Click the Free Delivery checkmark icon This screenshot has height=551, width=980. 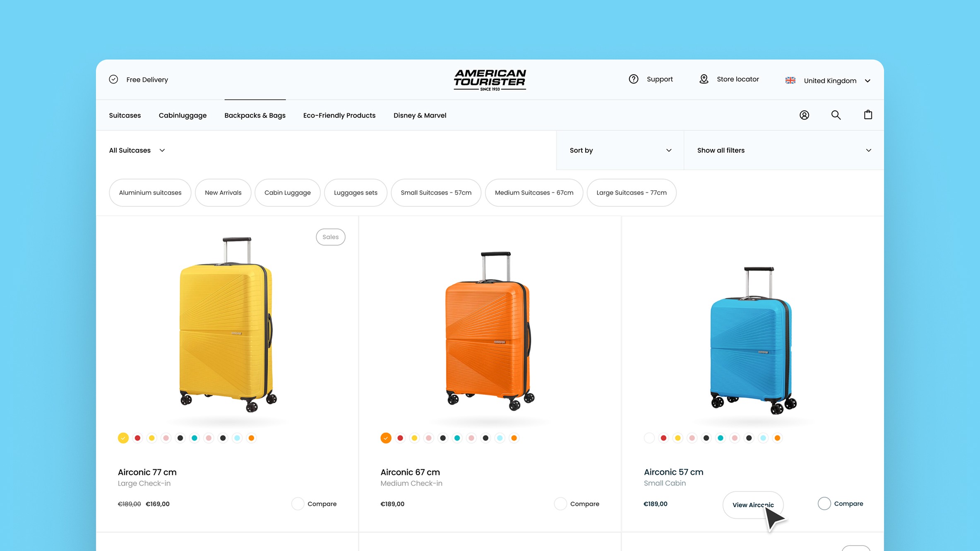[x=113, y=79]
